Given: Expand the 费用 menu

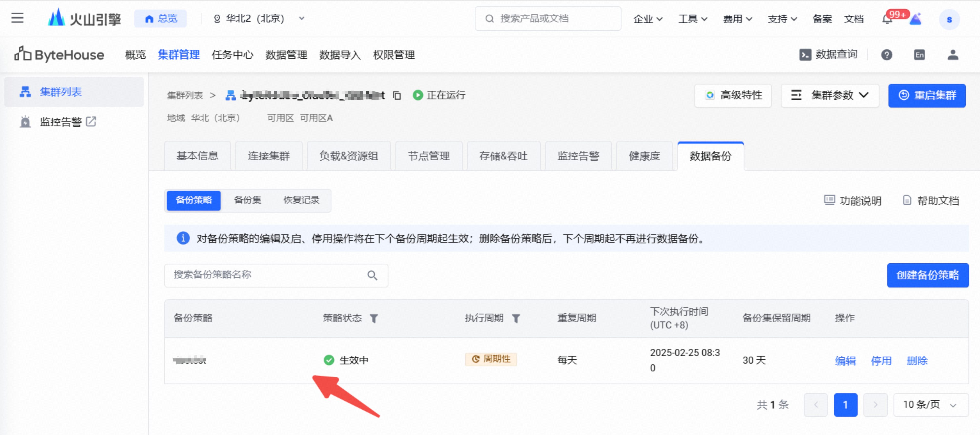Looking at the screenshot, I should (x=737, y=19).
